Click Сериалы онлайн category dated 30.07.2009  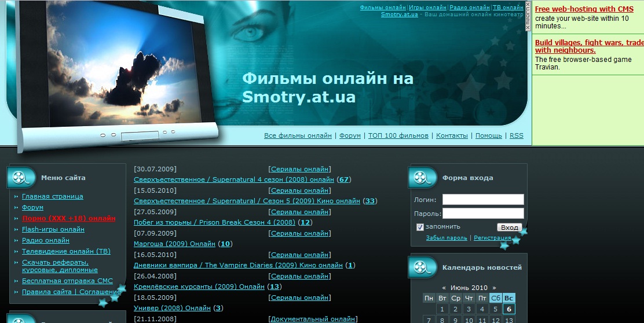pos(300,168)
